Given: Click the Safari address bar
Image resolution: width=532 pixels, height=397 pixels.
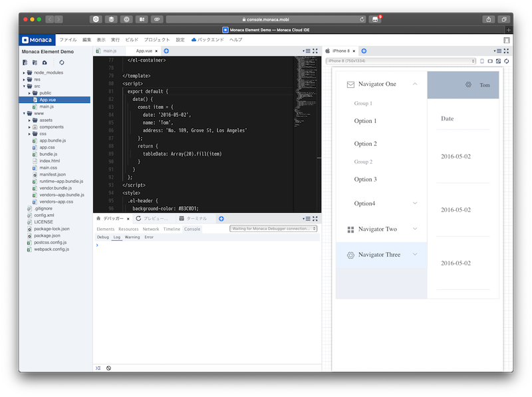Looking at the screenshot, I should click(266, 19).
